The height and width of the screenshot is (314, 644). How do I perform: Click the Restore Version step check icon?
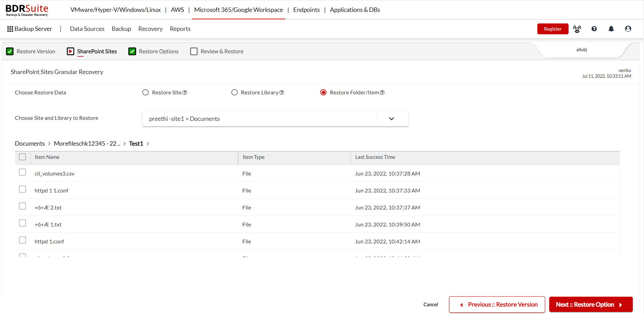(10, 51)
